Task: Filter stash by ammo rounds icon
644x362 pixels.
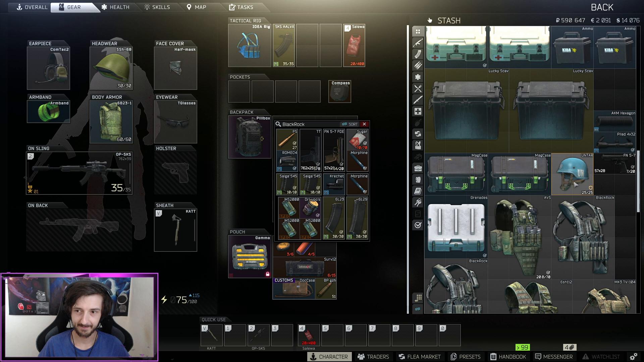Action: coord(418,66)
